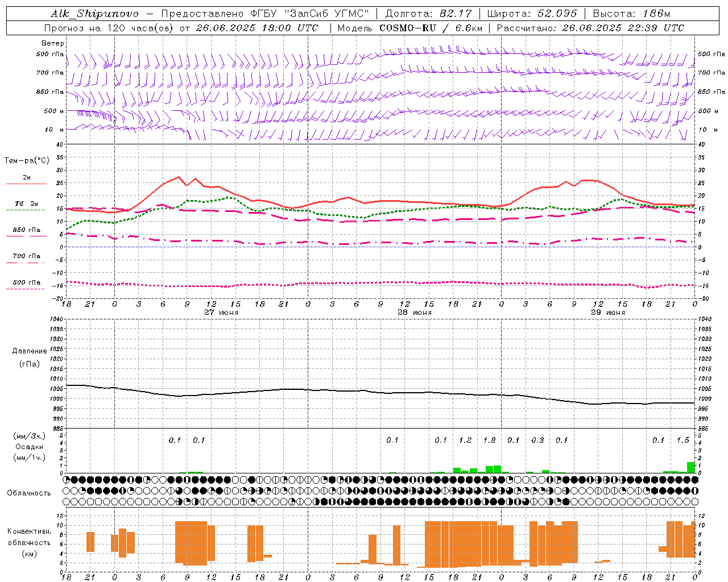Click the solid red 2м legend line

(26, 184)
